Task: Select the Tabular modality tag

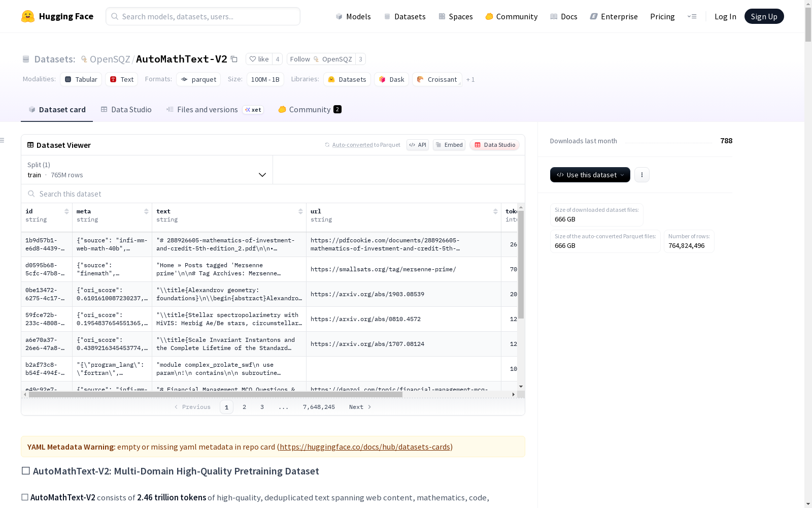Action: [81, 79]
